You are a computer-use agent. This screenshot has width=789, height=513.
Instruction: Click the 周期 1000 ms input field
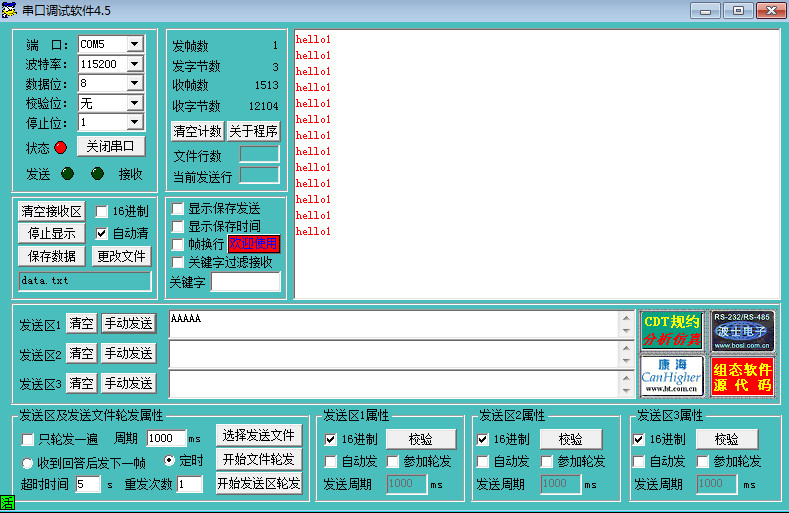167,438
